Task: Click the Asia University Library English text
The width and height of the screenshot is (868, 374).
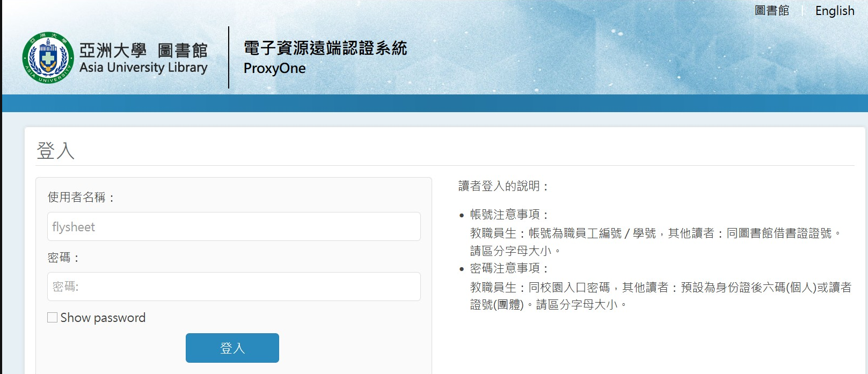Action: pos(143,68)
